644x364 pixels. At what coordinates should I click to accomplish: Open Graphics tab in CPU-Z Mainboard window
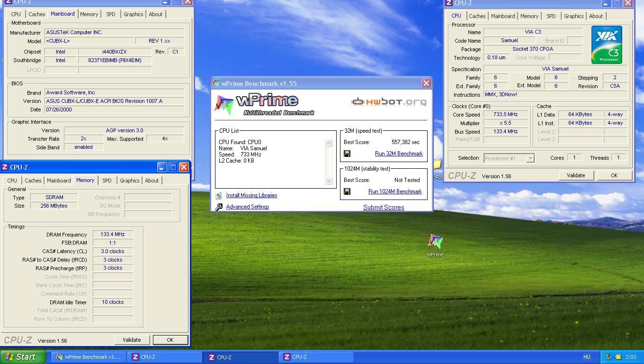point(133,14)
